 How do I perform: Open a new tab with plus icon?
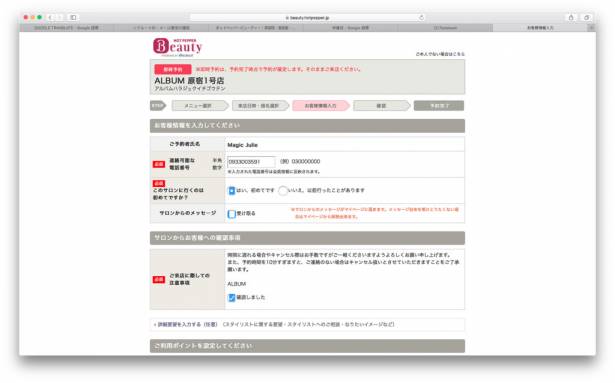(x=591, y=28)
